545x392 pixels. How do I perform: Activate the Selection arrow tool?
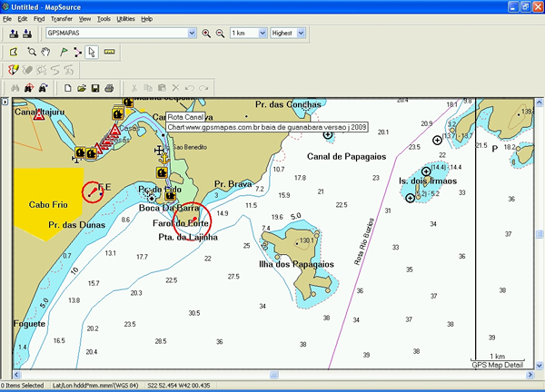[x=93, y=51]
